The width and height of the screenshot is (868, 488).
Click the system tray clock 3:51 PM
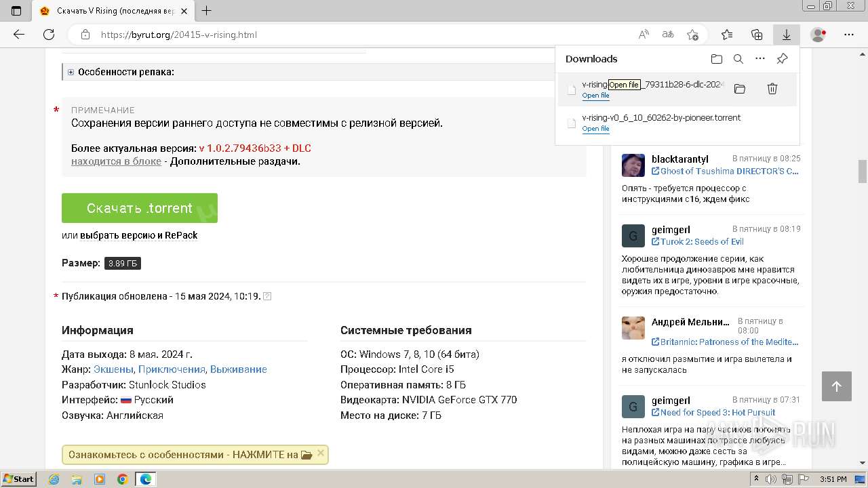[833, 479]
